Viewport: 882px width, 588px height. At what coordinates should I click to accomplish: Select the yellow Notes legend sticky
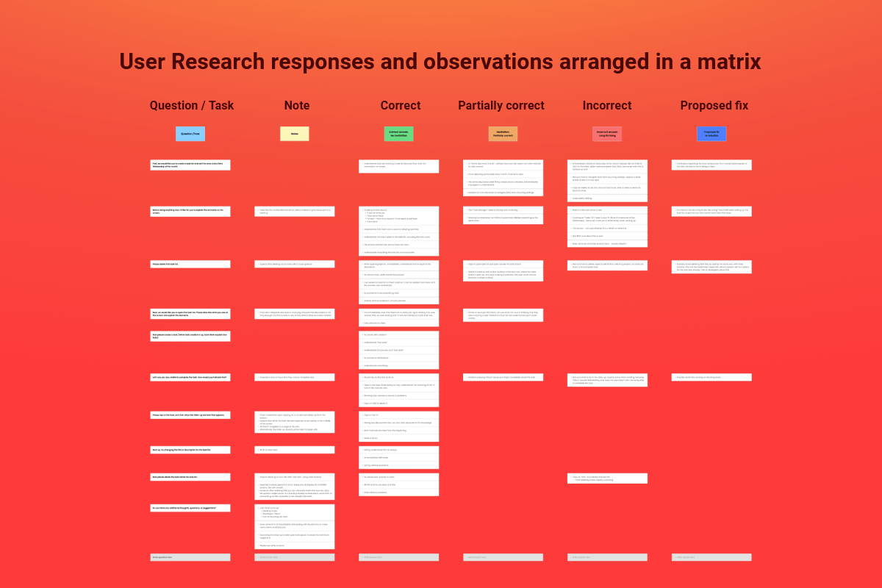coord(295,134)
